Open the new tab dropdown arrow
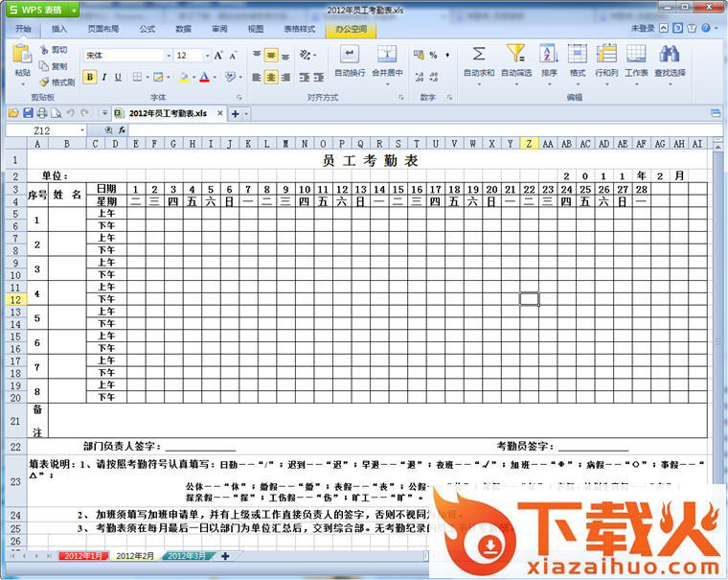 click(x=246, y=113)
